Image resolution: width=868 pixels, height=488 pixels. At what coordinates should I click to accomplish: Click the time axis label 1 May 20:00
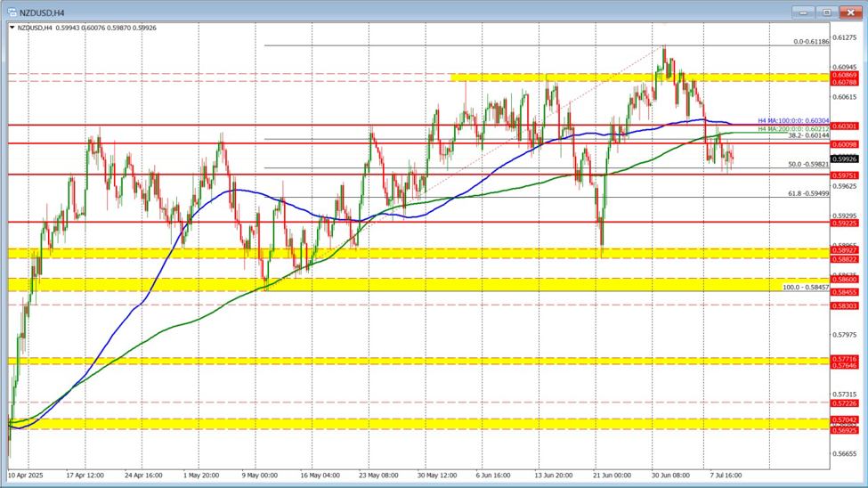tap(201, 476)
